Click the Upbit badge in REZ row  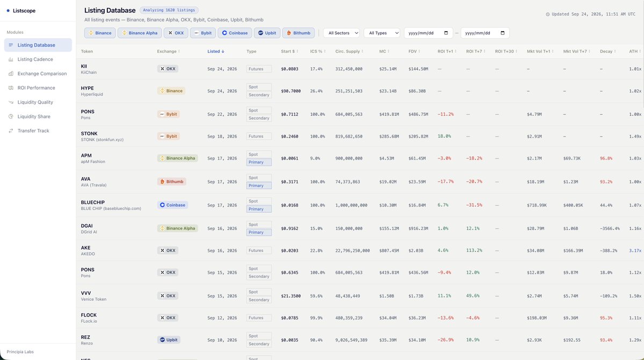(169, 340)
